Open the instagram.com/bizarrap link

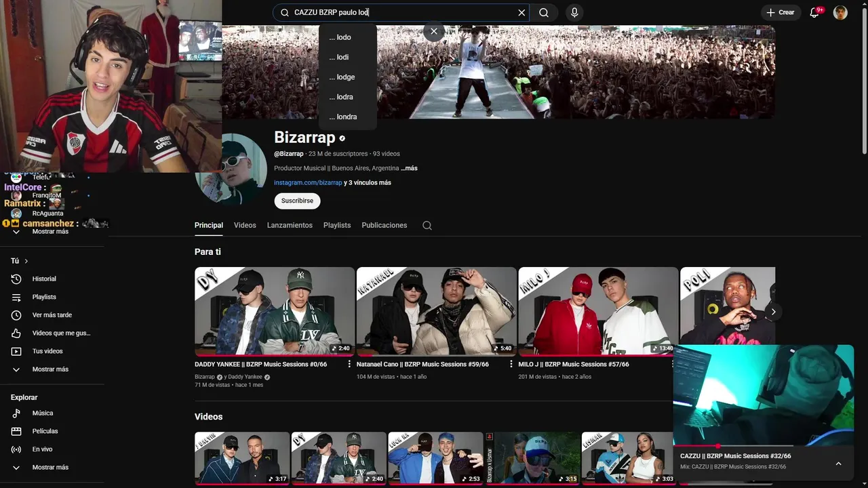click(308, 183)
